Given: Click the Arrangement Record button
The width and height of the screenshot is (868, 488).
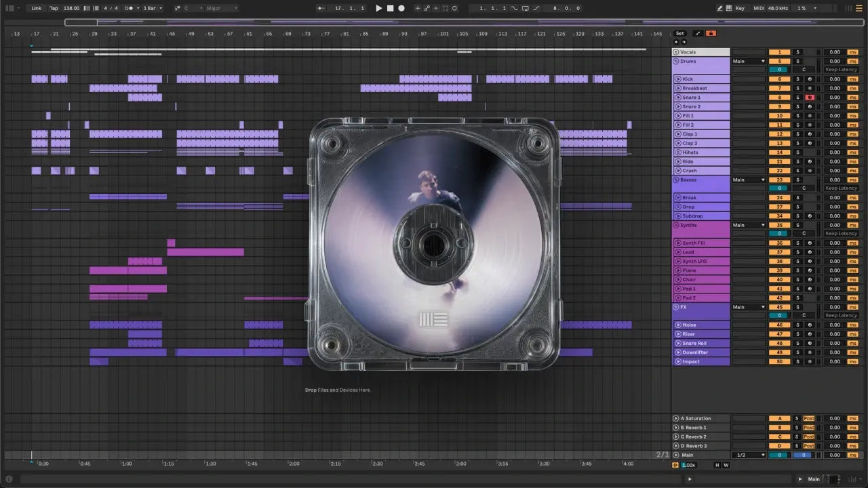Looking at the screenshot, I should pyautogui.click(x=401, y=8).
